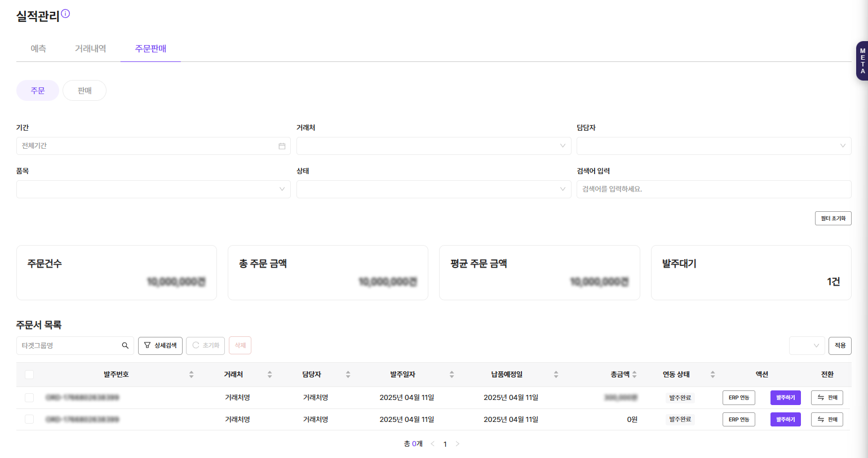This screenshot has height=458, width=868.
Task: Click 발주하기 button in first row
Action: click(785, 398)
